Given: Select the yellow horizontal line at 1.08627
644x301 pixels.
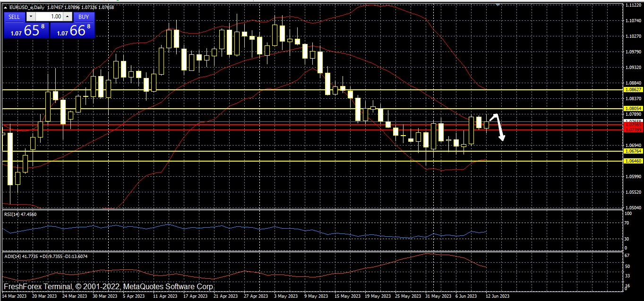Looking at the screenshot, I should click(x=283, y=89).
